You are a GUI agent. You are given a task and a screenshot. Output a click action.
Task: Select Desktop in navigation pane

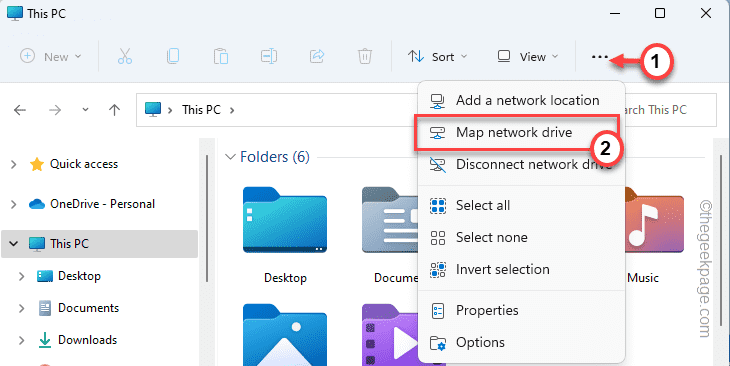(79, 276)
